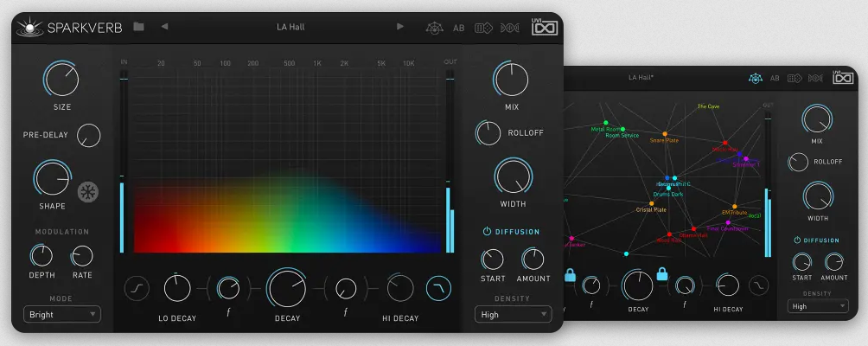Click the OUT level meter in front window
Screen dimensions: 868x346
450,161
